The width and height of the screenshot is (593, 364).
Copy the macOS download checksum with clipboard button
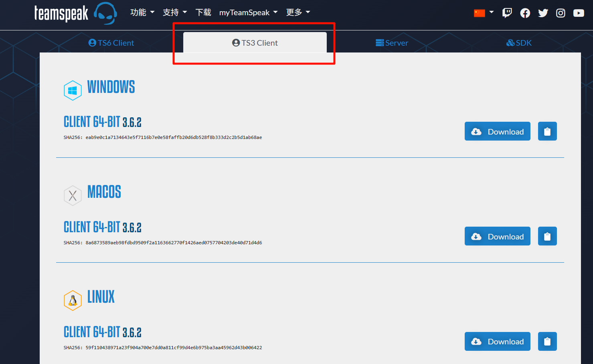point(547,236)
